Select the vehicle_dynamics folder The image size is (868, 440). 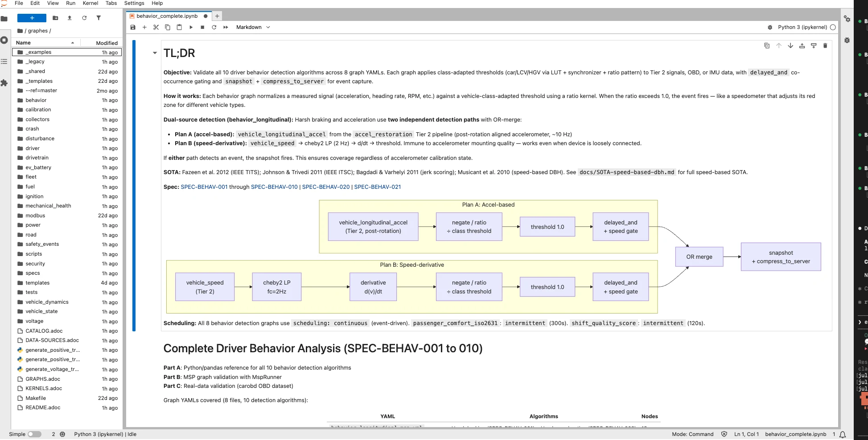(x=67, y=302)
